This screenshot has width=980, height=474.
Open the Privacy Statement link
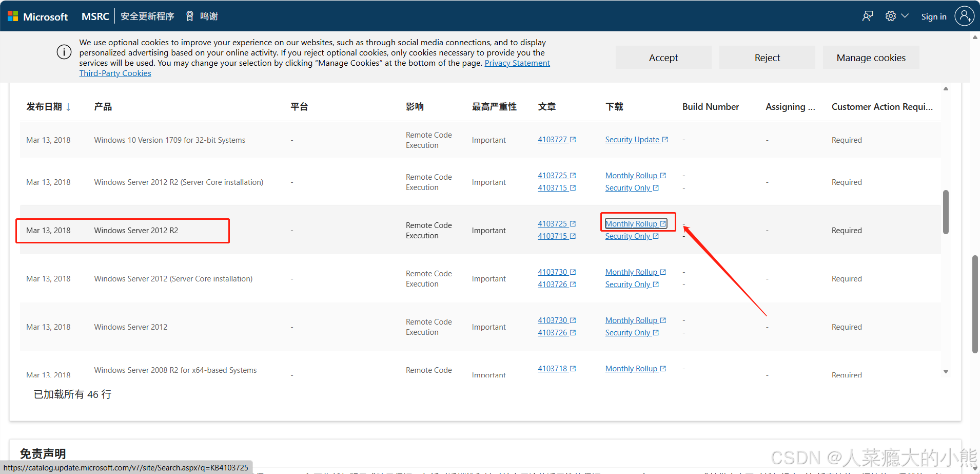(x=517, y=63)
